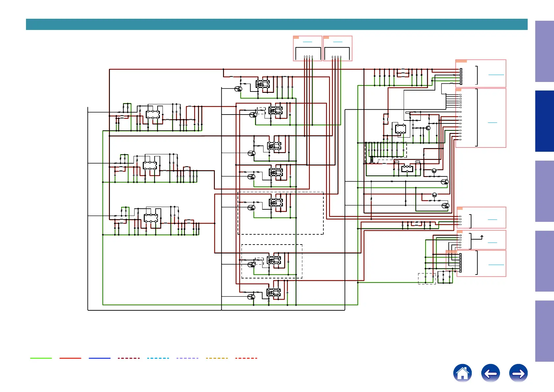Viewport: 554px width, 392px height.
Task: Follow the link in the top-right 8-pin connector box
Action: point(496,75)
